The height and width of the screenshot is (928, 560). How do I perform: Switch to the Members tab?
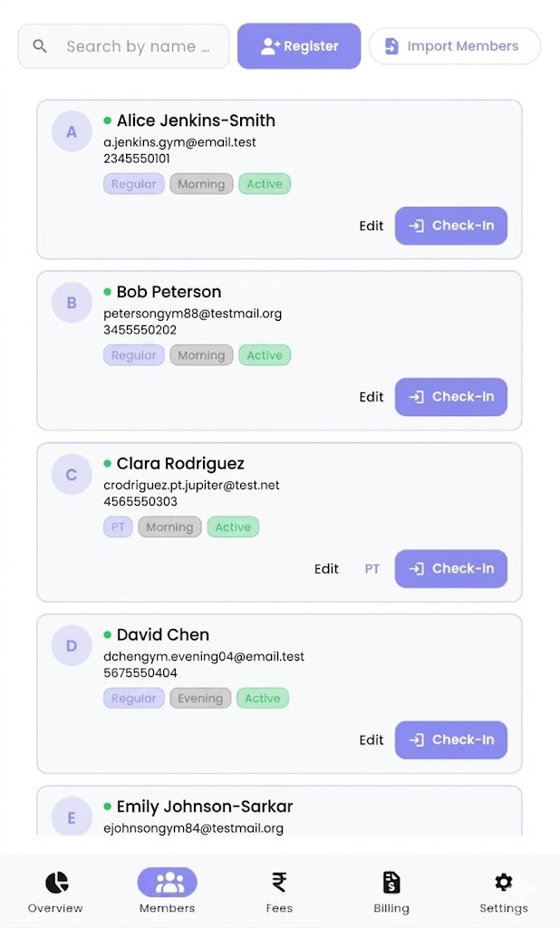pos(167,881)
